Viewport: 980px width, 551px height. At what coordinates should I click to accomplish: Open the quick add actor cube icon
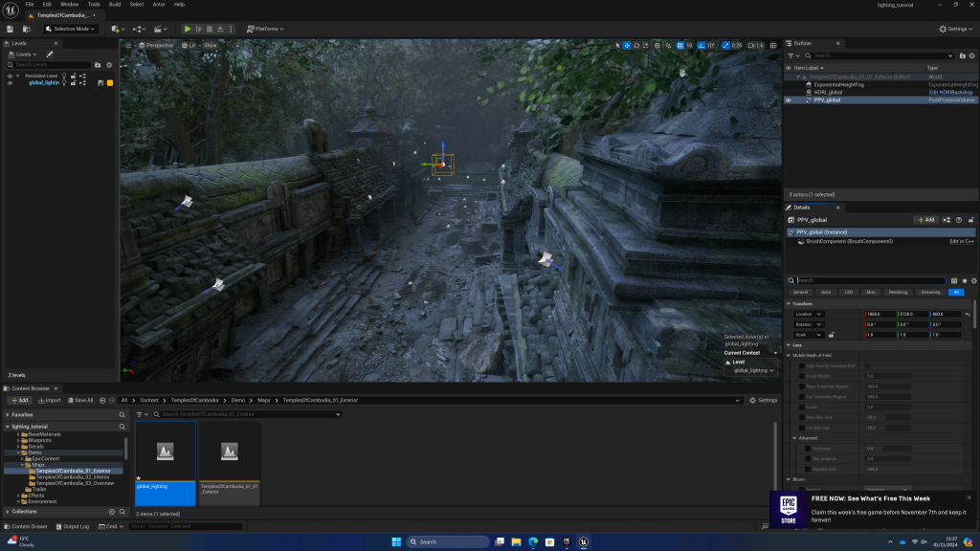pyautogui.click(x=118, y=29)
